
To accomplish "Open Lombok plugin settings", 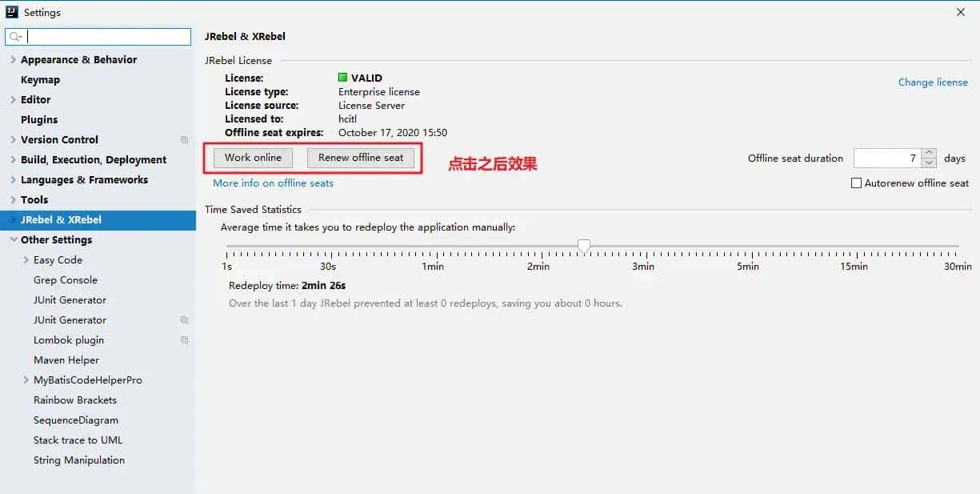I will point(69,340).
